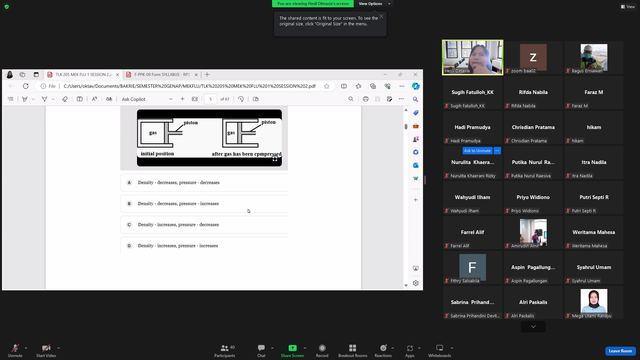The height and width of the screenshot is (360, 640).
Task: Click Read aloud in PDF toolbar
Action: (94, 99)
